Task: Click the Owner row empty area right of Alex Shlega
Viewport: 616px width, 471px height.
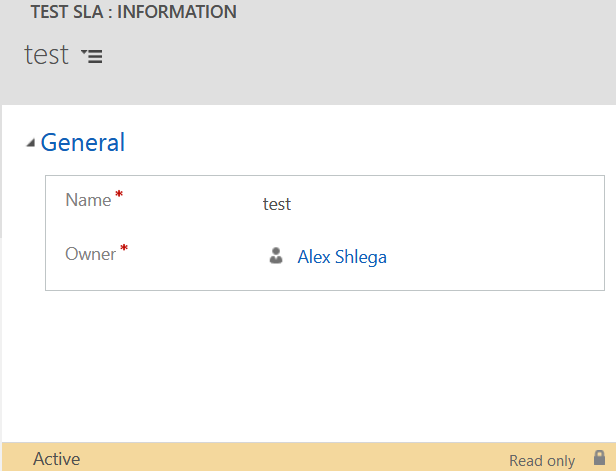Action: 495,257
